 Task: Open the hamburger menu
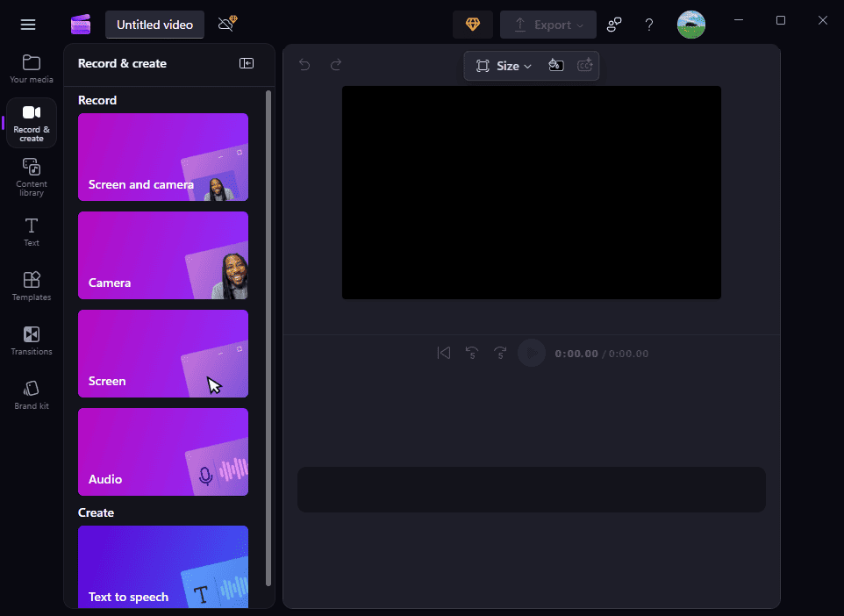(x=27, y=24)
